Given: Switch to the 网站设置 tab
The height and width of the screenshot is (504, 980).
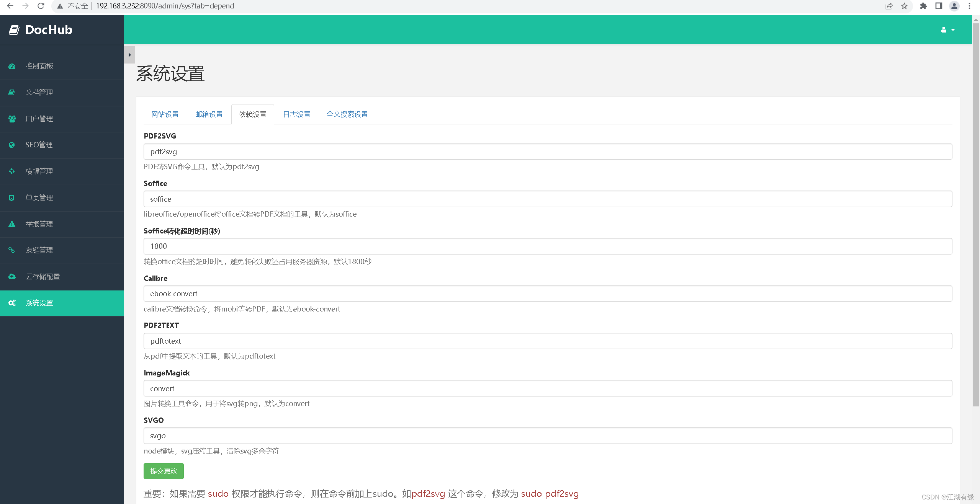Looking at the screenshot, I should pos(165,114).
